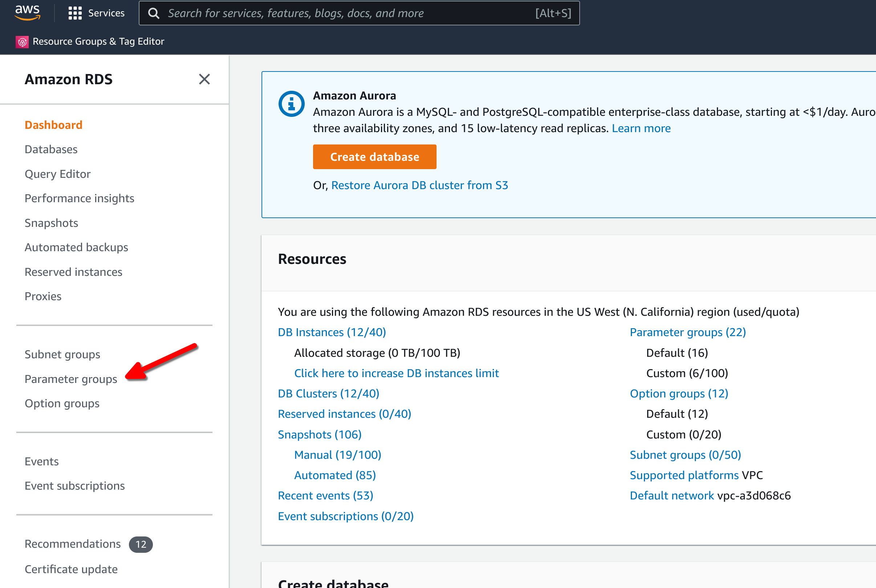Image resolution: width=876 pixels, height=588 pixels.
Task: Open Databases in the sidebar
Action: click(51, 149)
